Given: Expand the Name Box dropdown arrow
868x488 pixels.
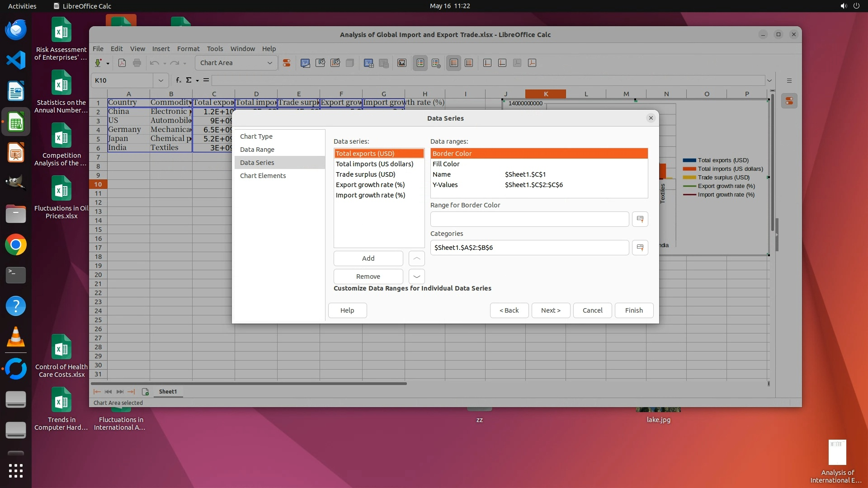Looking at the screenshot, I should click(160, 80).
